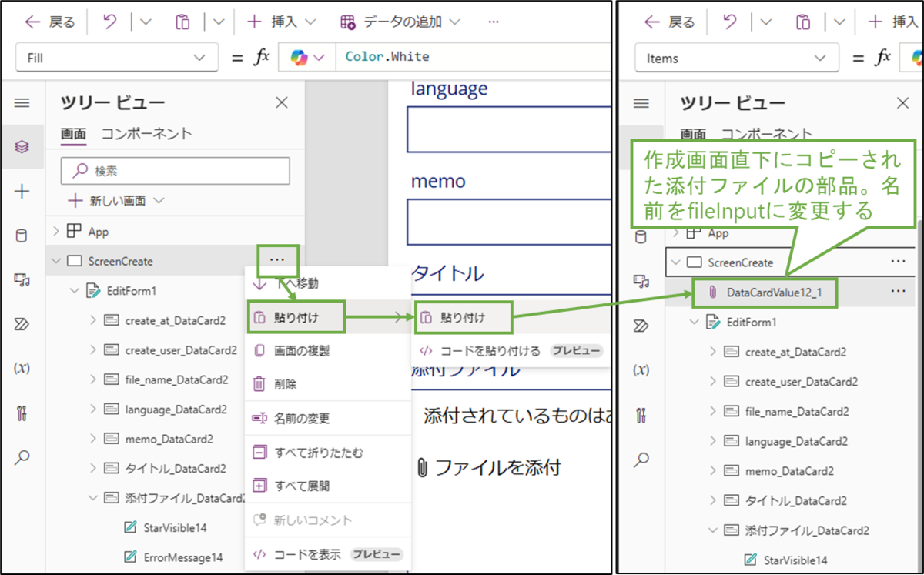This screenshot has height=575, width=924.
Task: Select ErrorMessage14 in left tree
Action: pyautogui.click(x=183, y=557)
